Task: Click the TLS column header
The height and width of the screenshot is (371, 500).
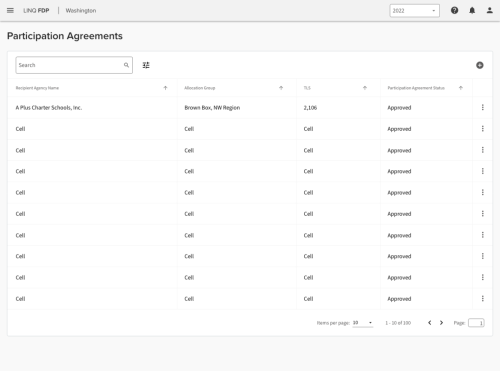Action: pyautogui.click(x=307, y=88)
